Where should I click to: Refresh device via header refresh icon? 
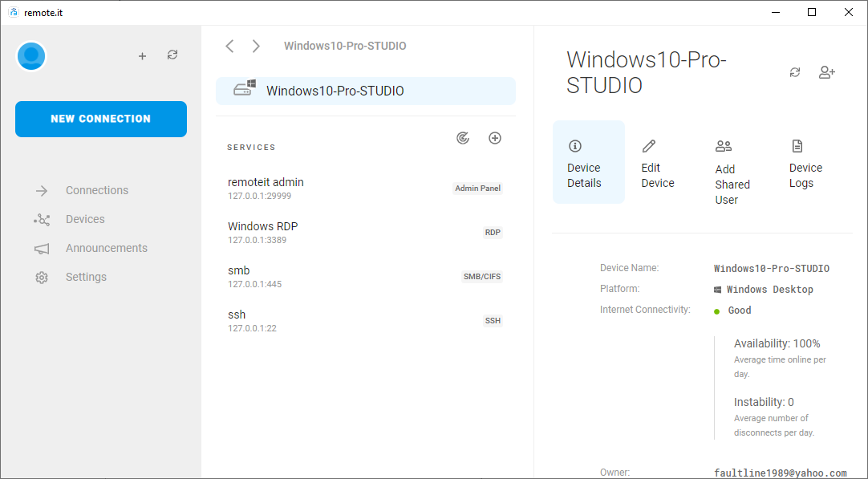click(x=795, y=72)
